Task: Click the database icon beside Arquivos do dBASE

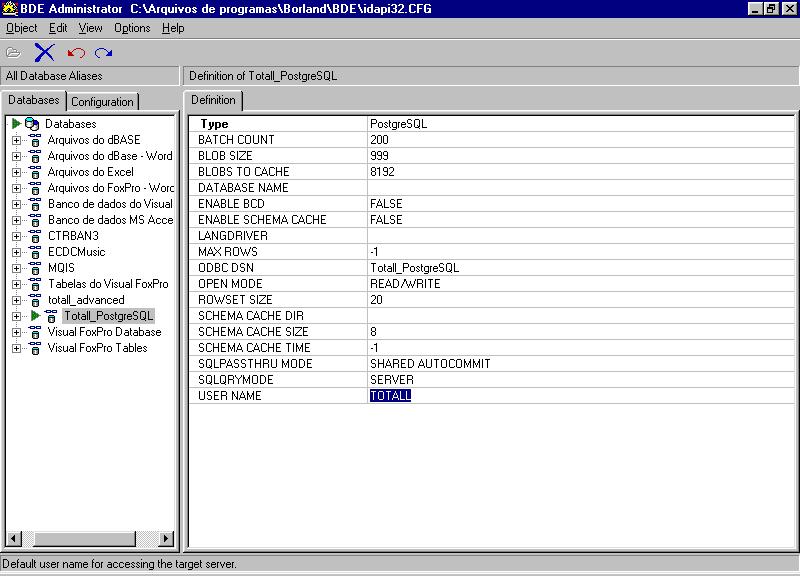Action: tap(35, 140)
